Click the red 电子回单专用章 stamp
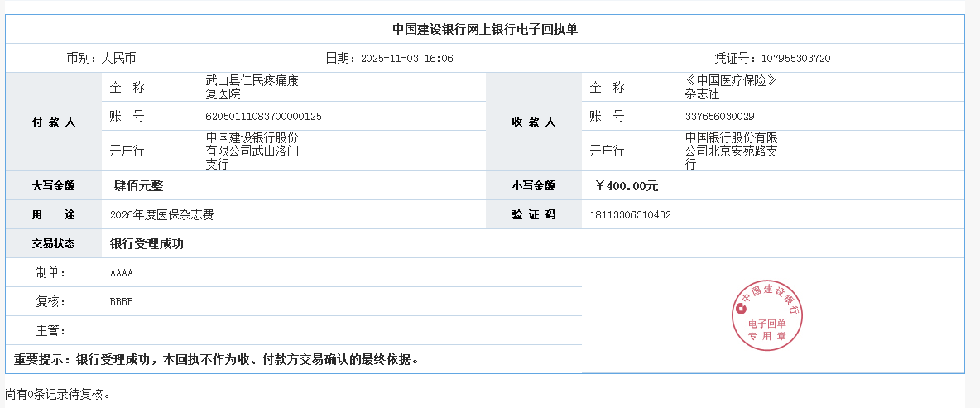 pos(768,314)
